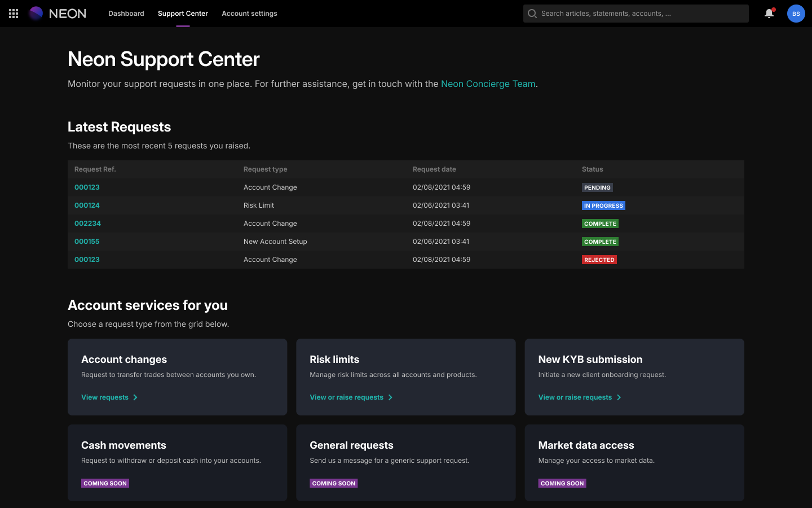Select the Account changes card title

(x=124, y=360)
